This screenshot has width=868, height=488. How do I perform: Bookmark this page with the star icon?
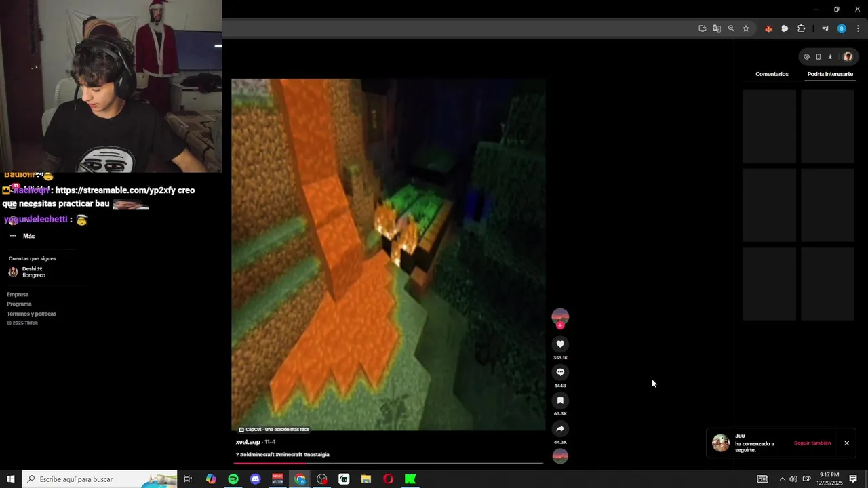746,28
